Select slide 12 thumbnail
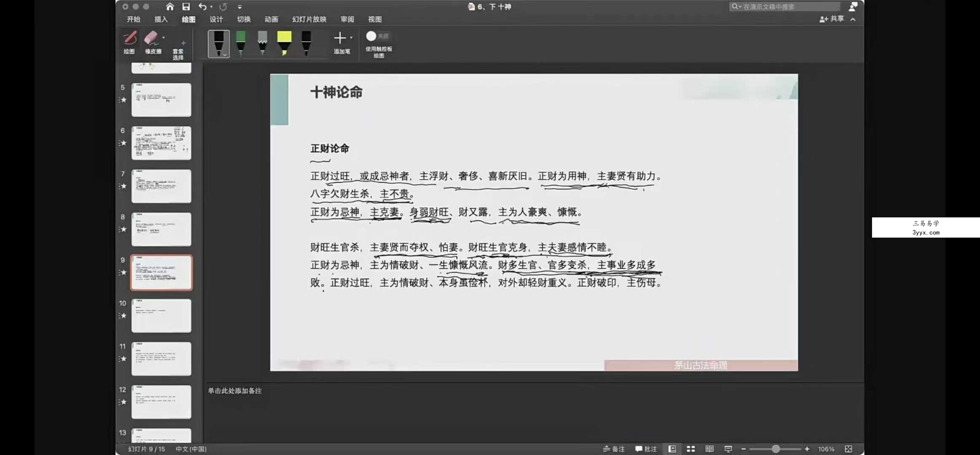This screenshot has width=980, height=455. [161, 402]
